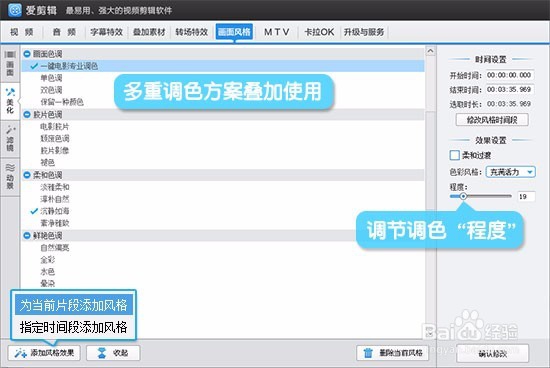This screenshot has width=550, height=368.
Task: Open the 色彩风格 dropdown
Action: (x=510, y=172)
